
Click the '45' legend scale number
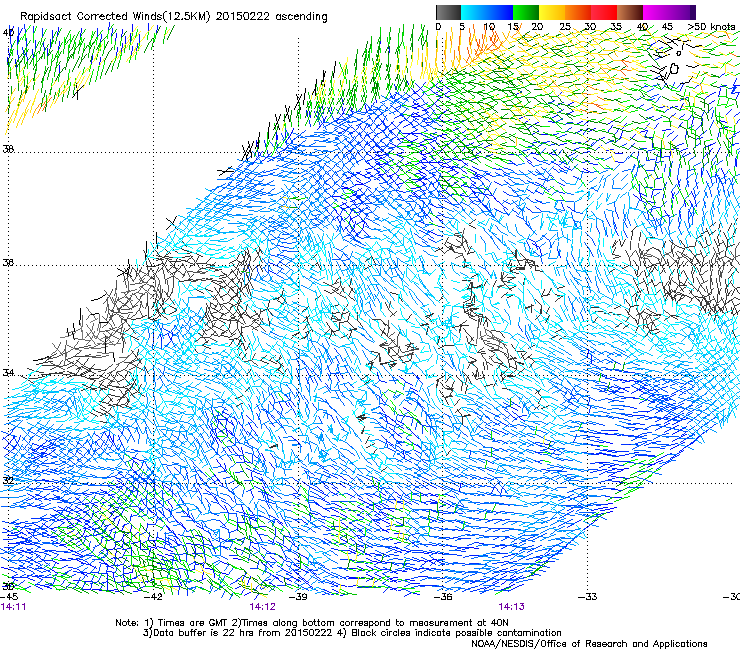[x=667, y=27]
